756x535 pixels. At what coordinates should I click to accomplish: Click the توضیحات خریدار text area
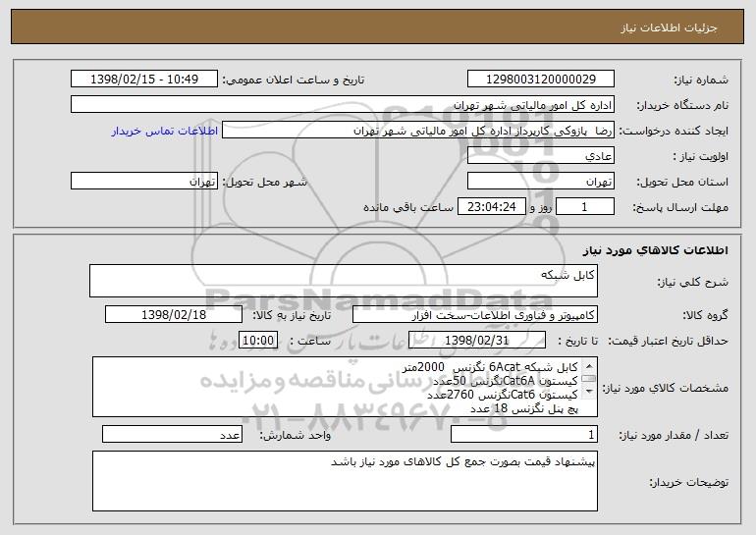coord(345,481)
